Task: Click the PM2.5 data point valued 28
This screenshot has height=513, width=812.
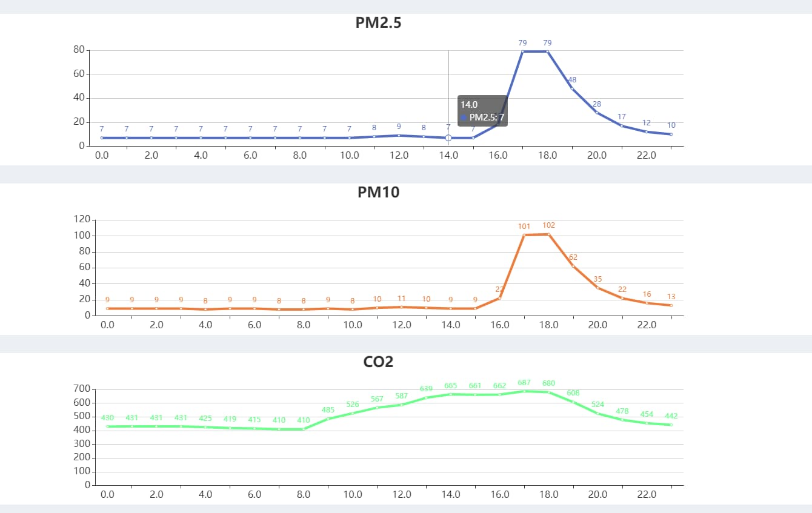Action: (x=597, y=113)
